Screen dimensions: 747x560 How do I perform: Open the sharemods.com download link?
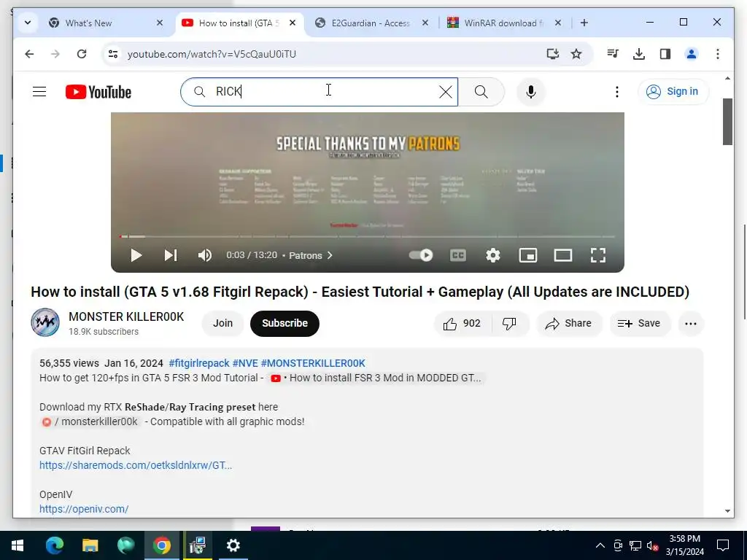136,465
